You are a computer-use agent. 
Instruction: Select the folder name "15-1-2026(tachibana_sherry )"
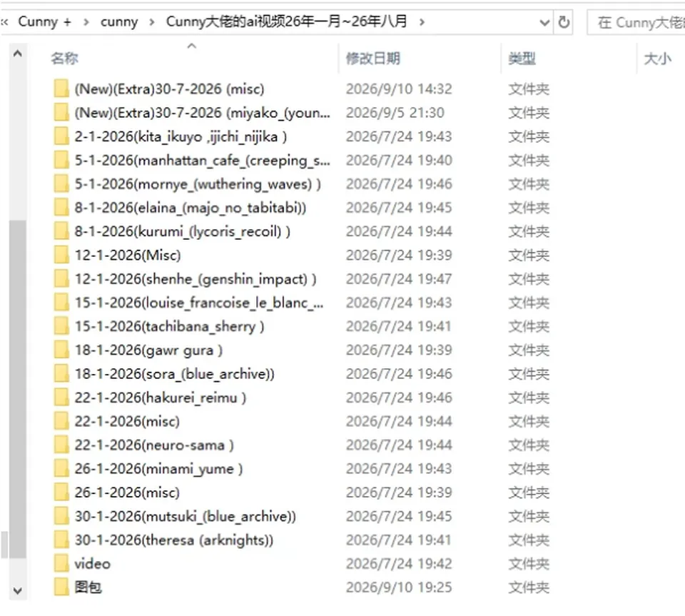pos(170,326)
